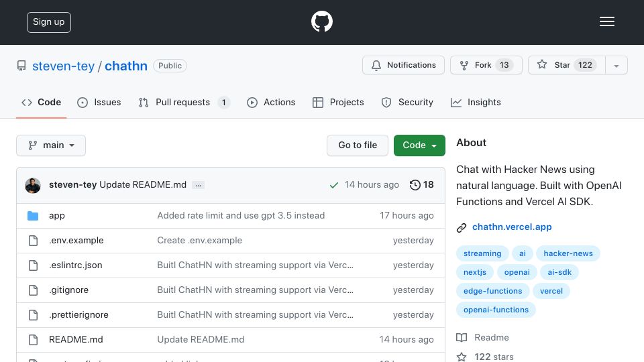644x362 pixels.
Task: Click the commit history clock icon
Action: tap(415, 185)
